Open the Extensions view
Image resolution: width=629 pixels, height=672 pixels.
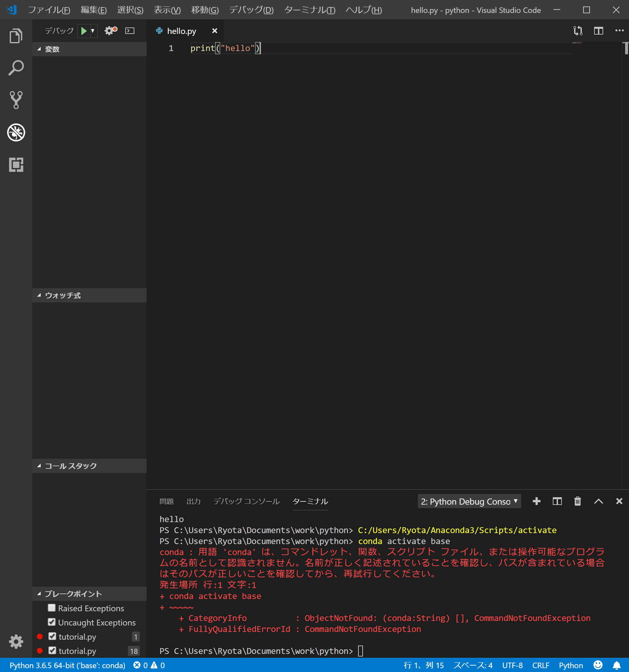(15, 165)
